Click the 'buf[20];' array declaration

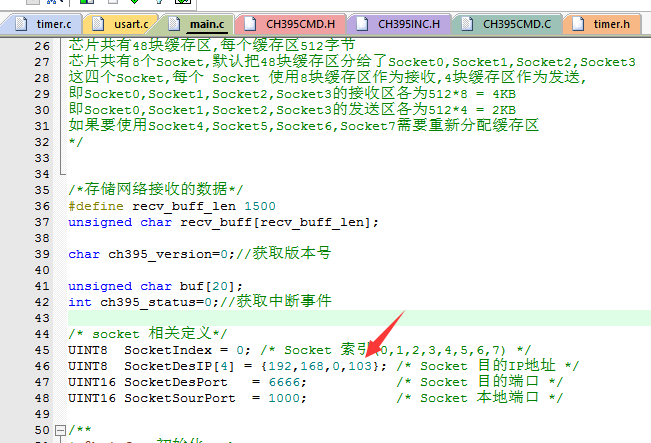click(211, 286)
